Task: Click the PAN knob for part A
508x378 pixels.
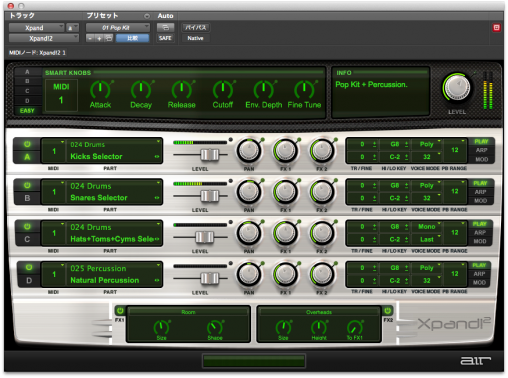Action: click(x=249, y=151)
